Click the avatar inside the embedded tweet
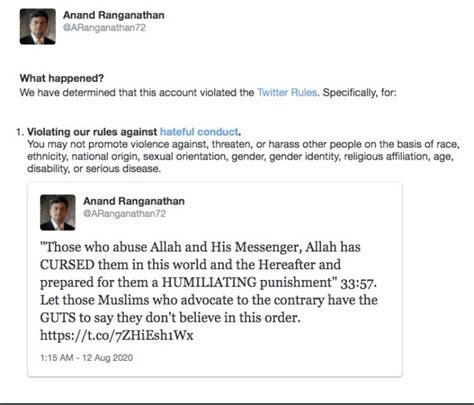Viewport: 474px width, 405px height. [x=58, y=213]
